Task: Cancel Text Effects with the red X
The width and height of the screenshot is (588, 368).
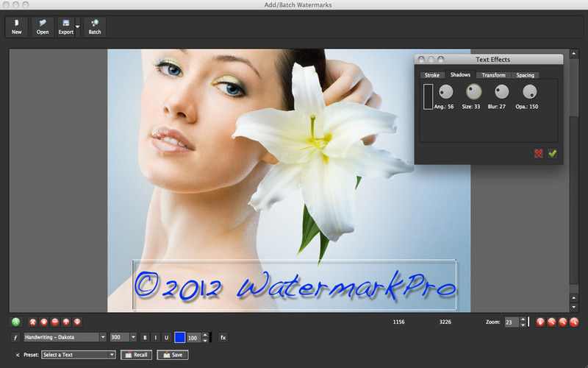Action: [x=539, y=153]
